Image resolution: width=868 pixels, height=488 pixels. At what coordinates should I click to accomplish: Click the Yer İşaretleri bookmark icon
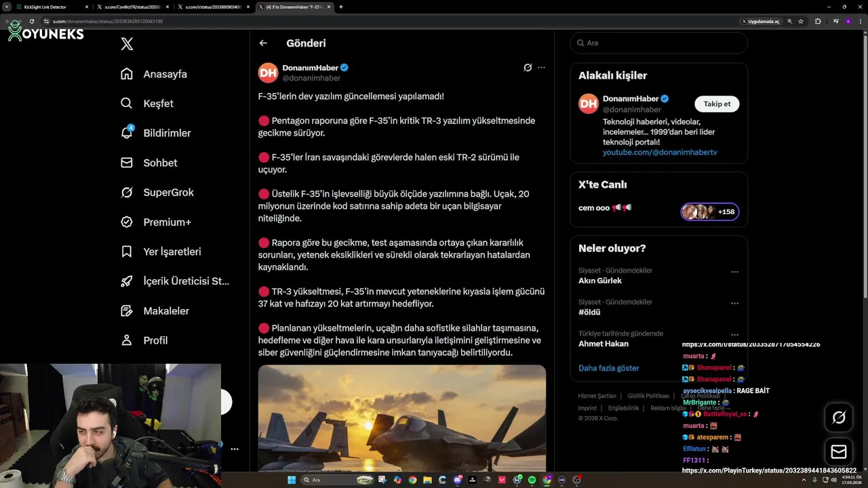click(127, 251)
